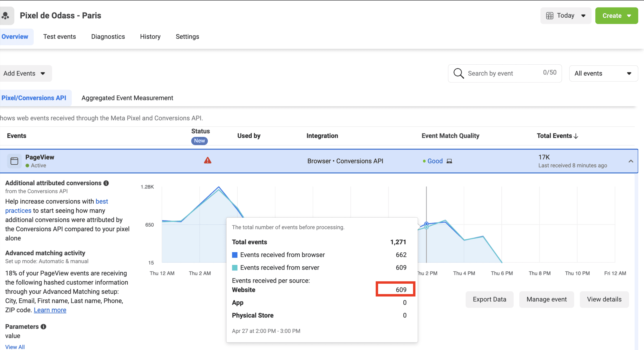This screenshot has height=350, width=644.
Task: Click the Last received 8 minutes ago text
Action: pos(572,166)
